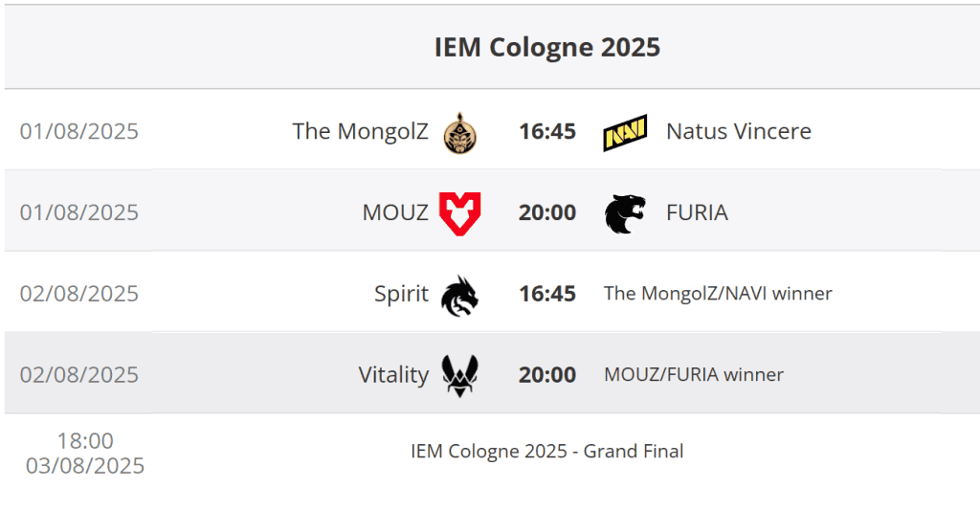Image resolution: width=980 pixels, height=511 pixels.
Task: Select The MongolZ/NAVI winner placeholder
Action: pyautogui.click(x=718, y=294)
